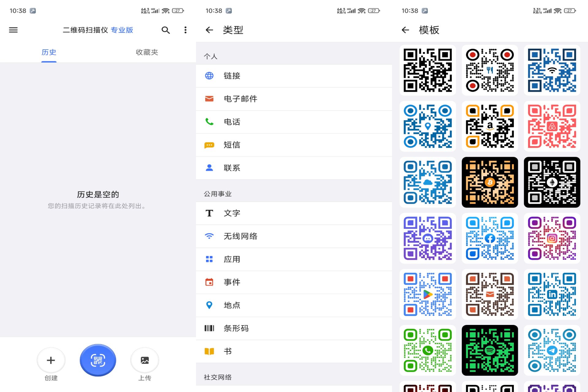Image resolution: width=588 pixels, height=392 pixels.
Task: Pick the brown mail envelope QR template
Action: click(490, 294)
